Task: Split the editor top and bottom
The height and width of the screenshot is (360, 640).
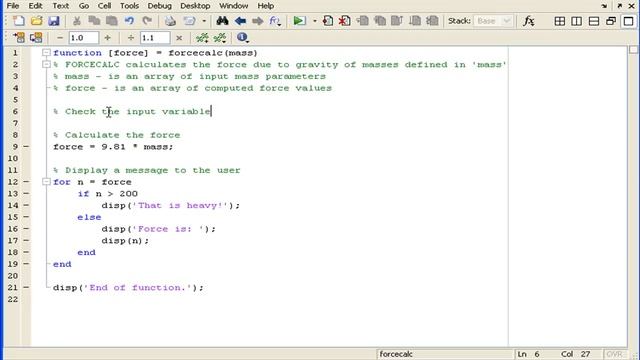Action: pos(594,21)
